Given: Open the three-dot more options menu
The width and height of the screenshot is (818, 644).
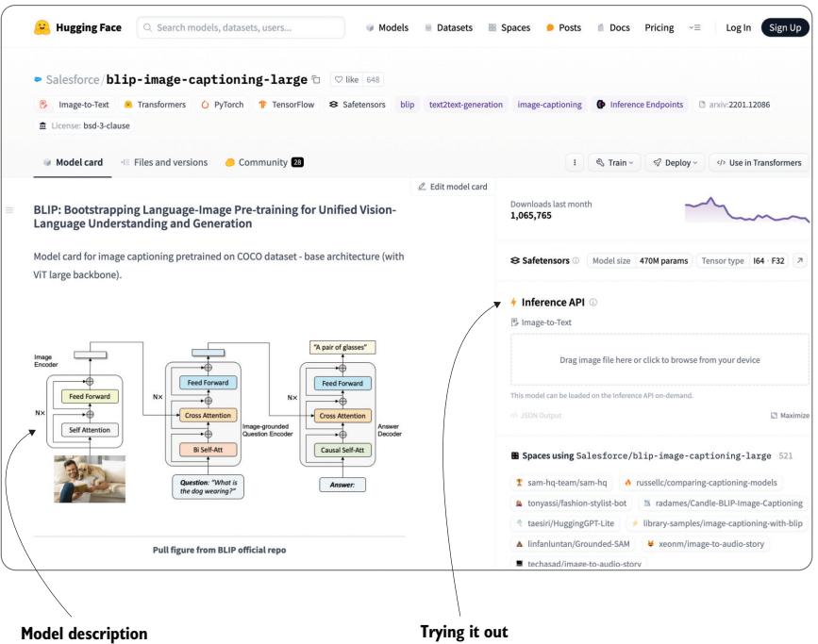Looking at the screenshot, I should pyautogui.click(x=575, y=162).
